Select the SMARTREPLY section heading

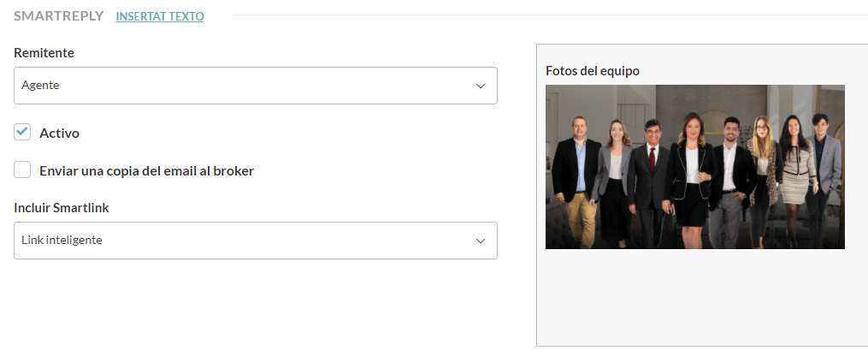58,16
